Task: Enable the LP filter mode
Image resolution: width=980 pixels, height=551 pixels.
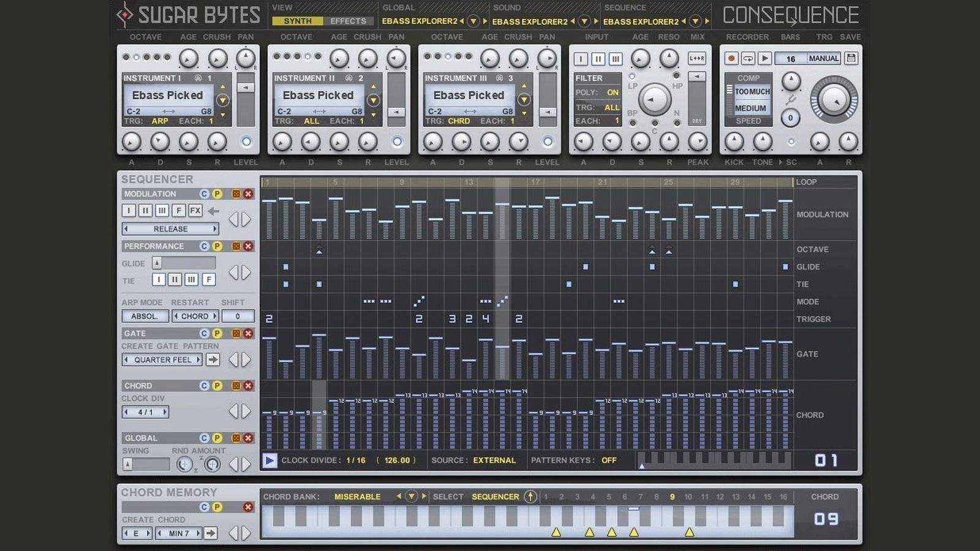Action: tap(632, 77)
